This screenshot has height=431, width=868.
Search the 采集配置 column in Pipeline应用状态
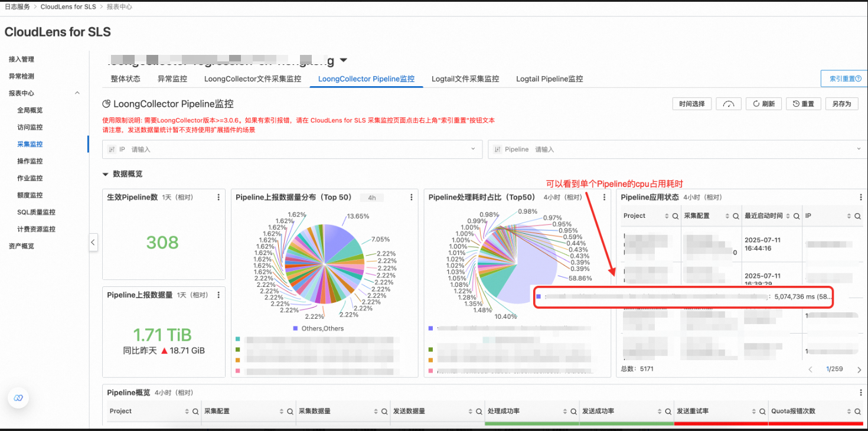tap(736, 216)
